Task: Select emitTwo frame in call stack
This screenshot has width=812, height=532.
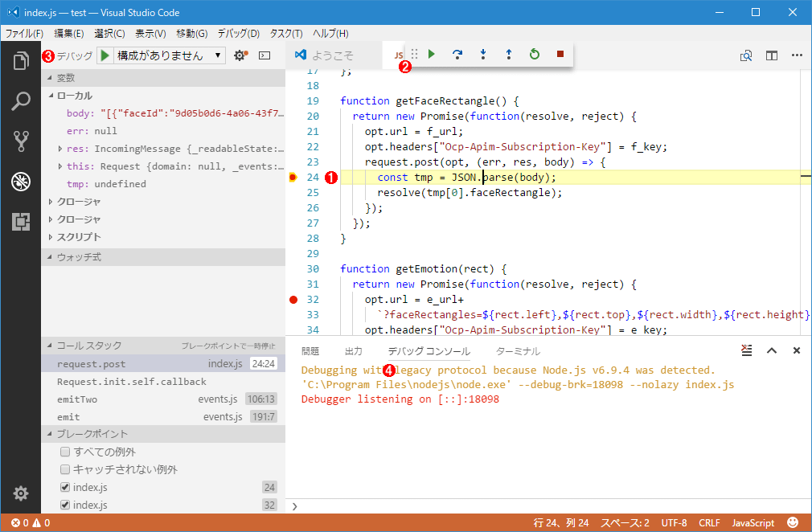Action: pyautogui.click(x=77, y=399)
